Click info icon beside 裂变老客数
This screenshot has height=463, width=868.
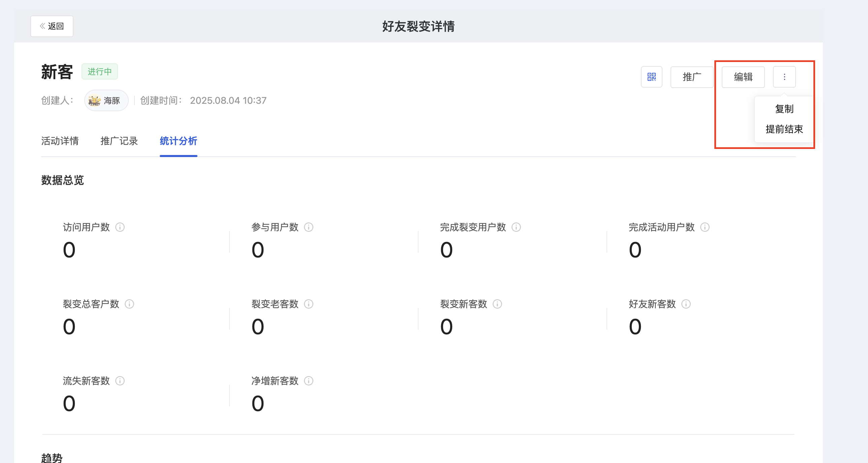coord(309,304)
